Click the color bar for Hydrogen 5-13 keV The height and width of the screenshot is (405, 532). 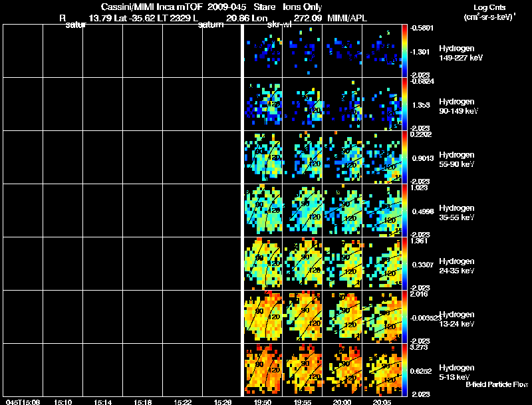[x=404, y=370]
